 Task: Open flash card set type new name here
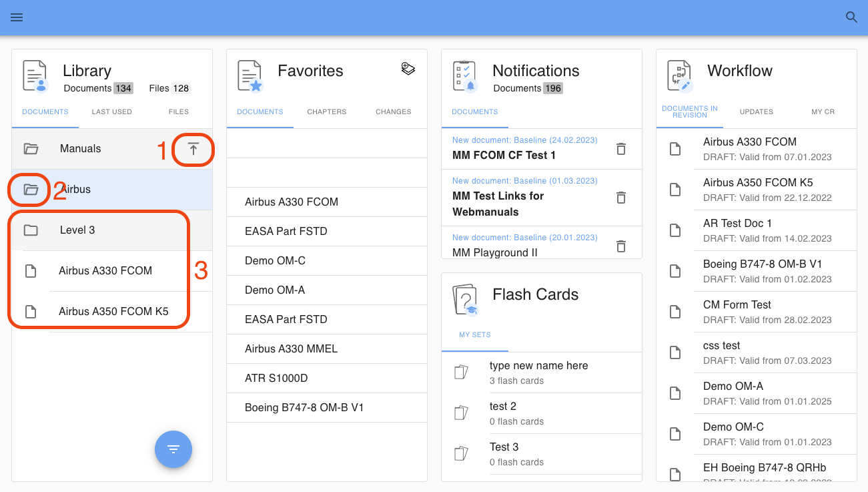point(542,373)
